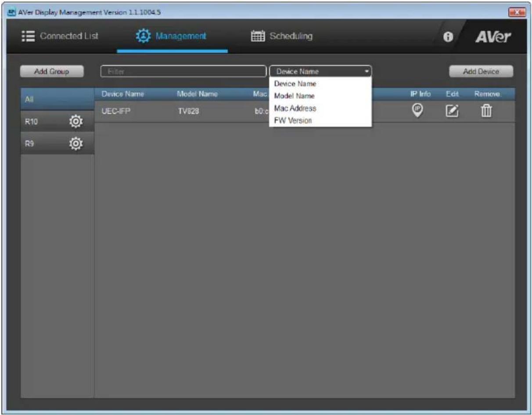Focus the Filter text field
The width and height of the screenshot is (532, 415).
point(183,72)
